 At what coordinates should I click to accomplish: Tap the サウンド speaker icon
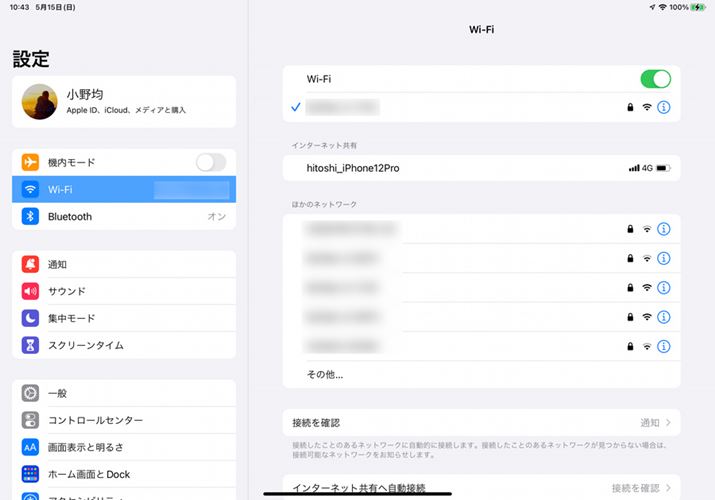coord(30,291)
